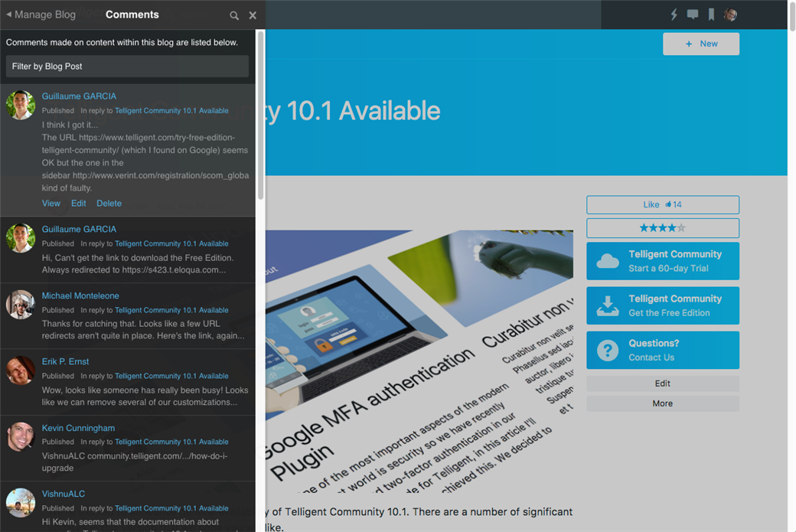Click the Google MFA authentication article image
Image resolution: width=796 pixels, height=532 pixels.
419,361
